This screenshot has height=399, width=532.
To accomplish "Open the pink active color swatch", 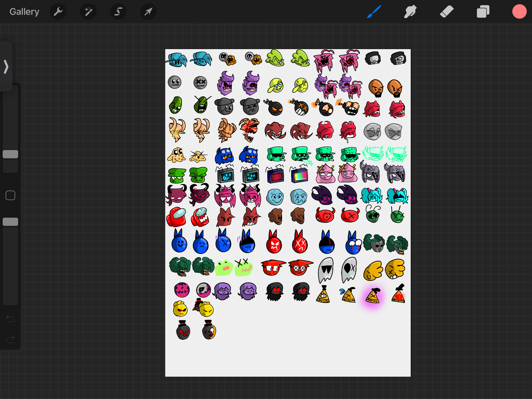I will pos(519,12).
